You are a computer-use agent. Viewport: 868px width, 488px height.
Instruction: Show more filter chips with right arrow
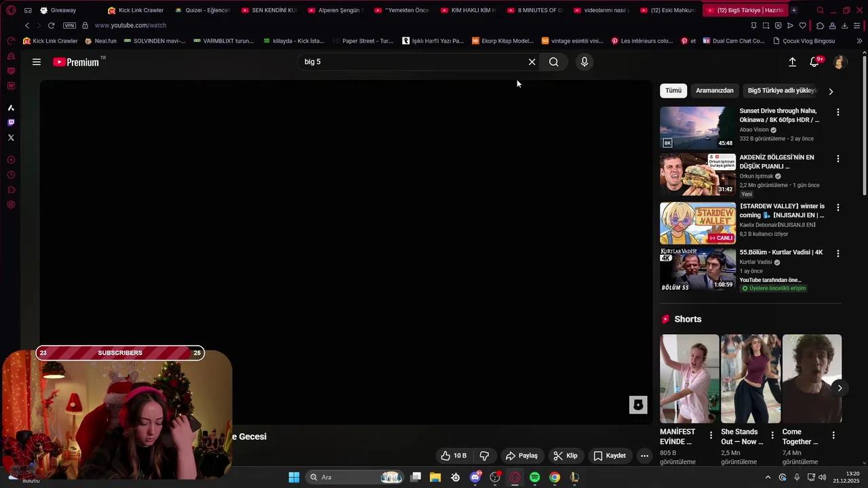831,91
